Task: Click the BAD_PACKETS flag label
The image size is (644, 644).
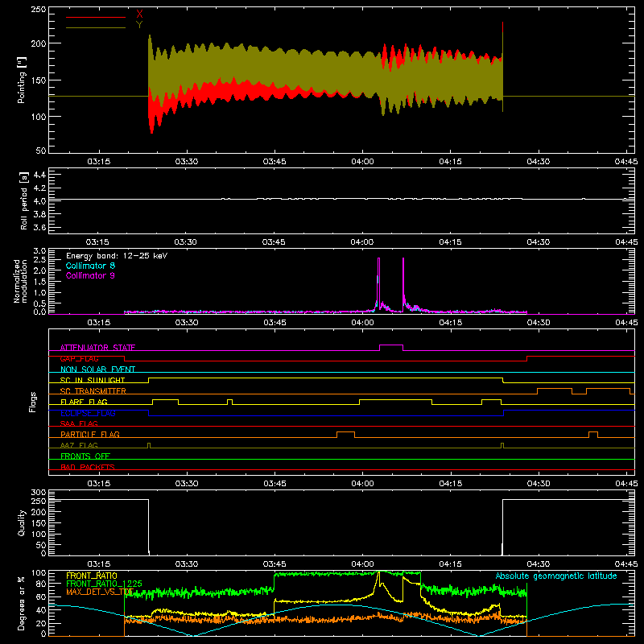Action: click(x=88, y=467)
